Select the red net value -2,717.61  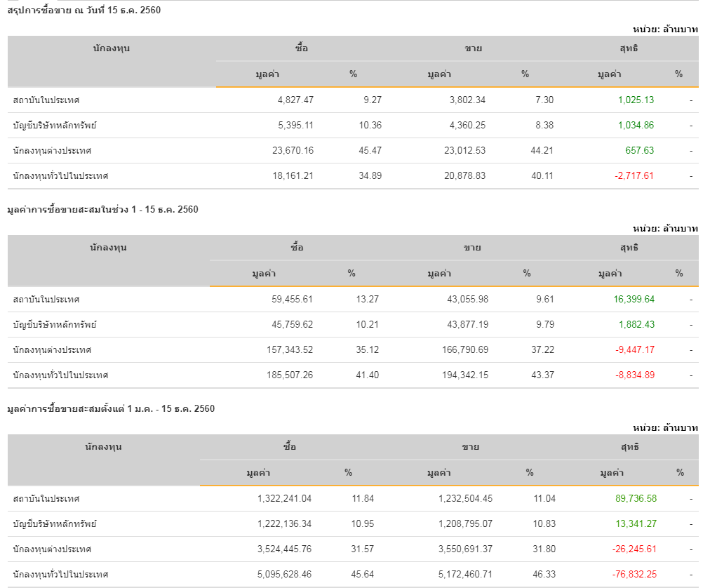tap(634, 175)
